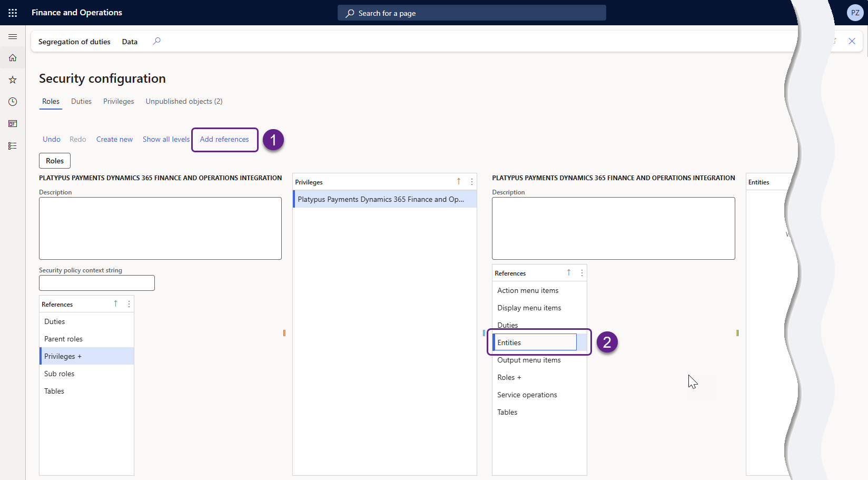
Task: Switch to Unpublished objects tab
Action: [x=184, y=101]
